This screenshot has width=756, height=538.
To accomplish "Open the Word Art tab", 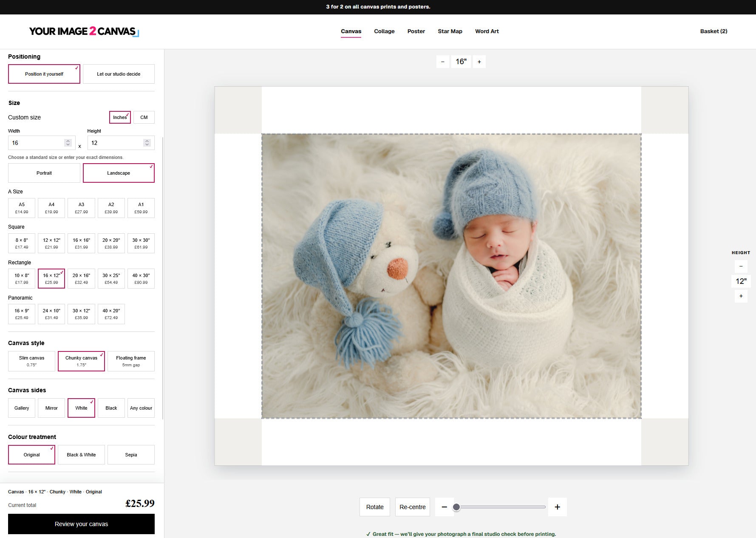I will pyautogui.click(x=487, y=31).
